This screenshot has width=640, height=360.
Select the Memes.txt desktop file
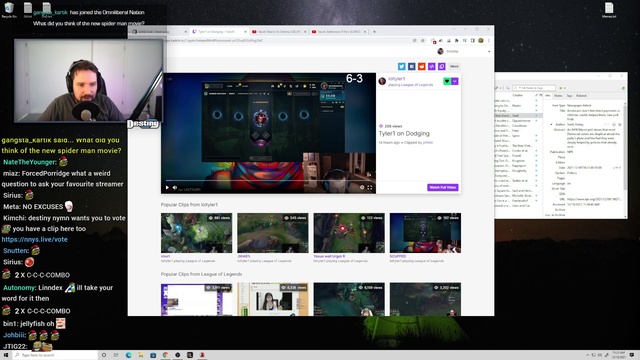(x=609, y=10)
